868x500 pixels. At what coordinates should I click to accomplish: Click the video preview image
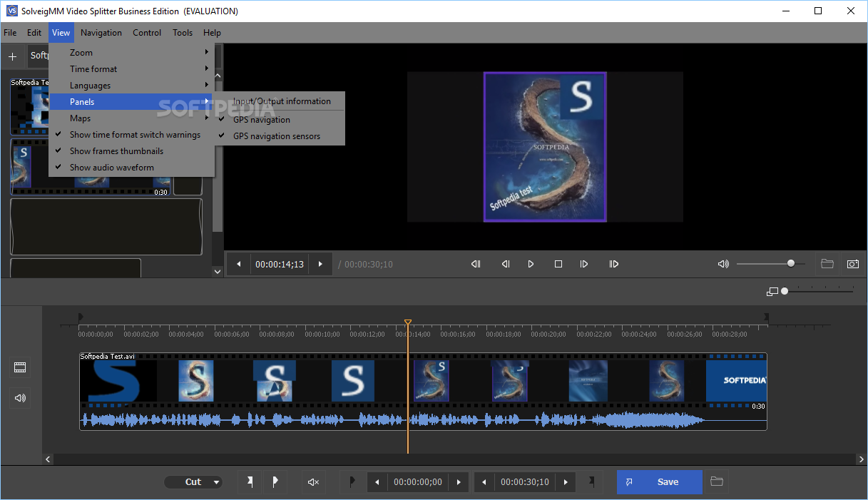pyautogui.click(x=545, y=147)
